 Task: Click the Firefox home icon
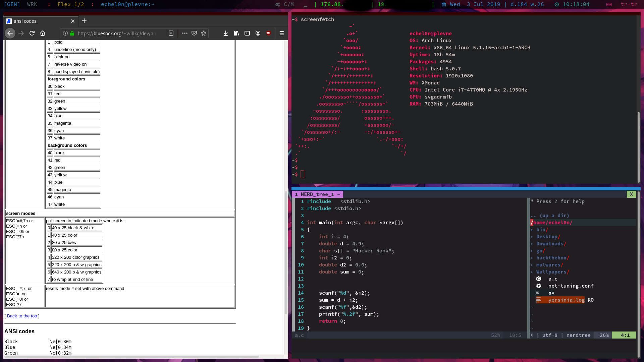click(x=43, y=33)
